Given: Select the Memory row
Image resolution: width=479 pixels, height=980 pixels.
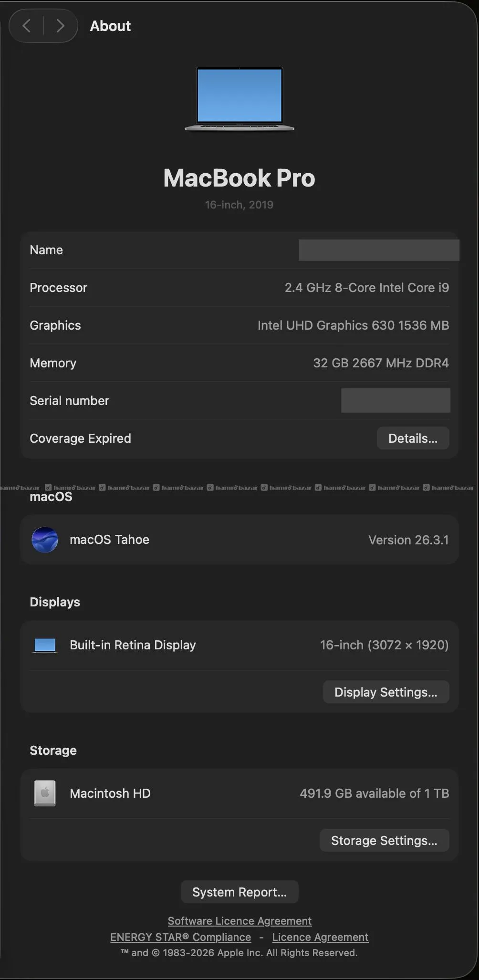Looking at the screenshot, I should click(239, 363).
